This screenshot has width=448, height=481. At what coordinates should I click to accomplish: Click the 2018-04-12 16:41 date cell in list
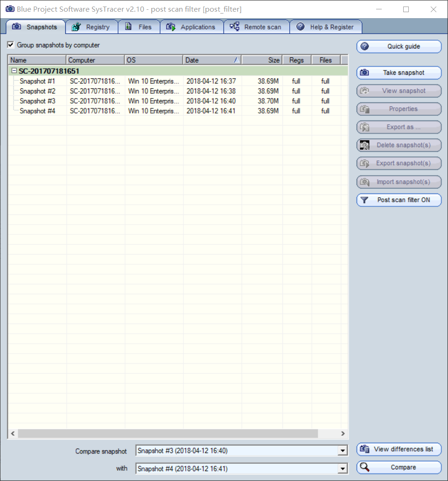[211, 111]
